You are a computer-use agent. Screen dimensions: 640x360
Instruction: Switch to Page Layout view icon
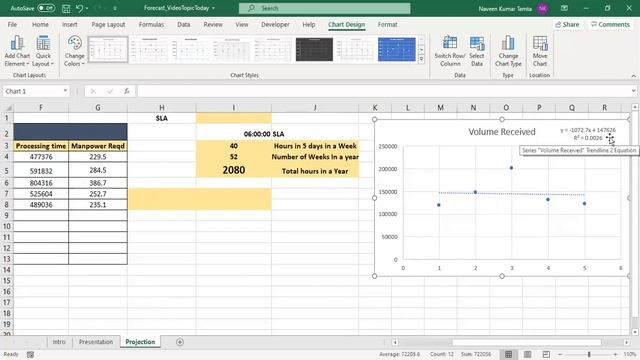[527, 354]
